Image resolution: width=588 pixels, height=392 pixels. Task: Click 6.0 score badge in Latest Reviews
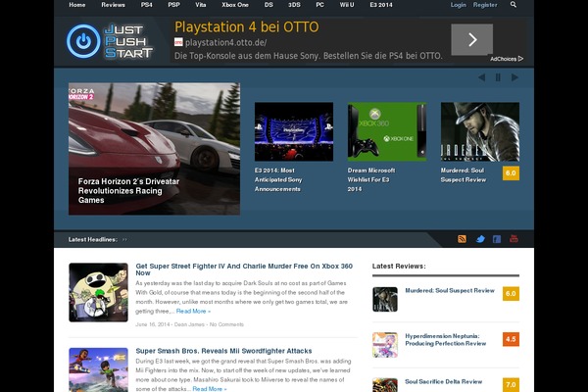(x=511, y=294)
